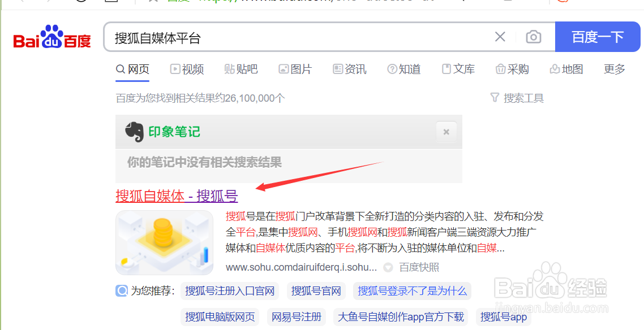Select suggestion 大鱼号自媒创作app官方下载
The height and width of the screenshot is (330, 644).
[401, 317]
